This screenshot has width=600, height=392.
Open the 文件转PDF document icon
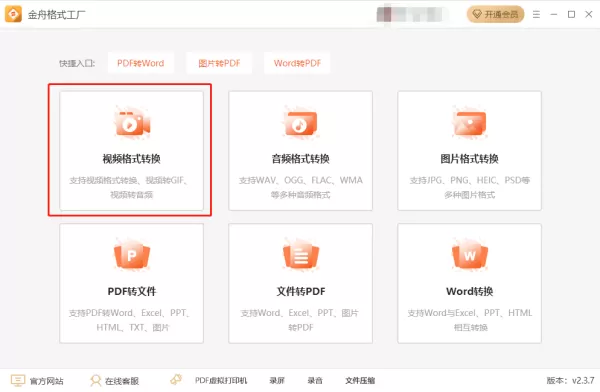point(301,255)
